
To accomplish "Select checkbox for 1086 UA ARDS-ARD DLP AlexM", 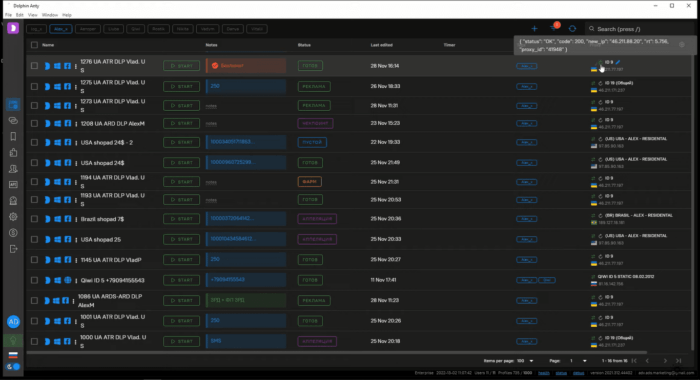I will 34,301.
